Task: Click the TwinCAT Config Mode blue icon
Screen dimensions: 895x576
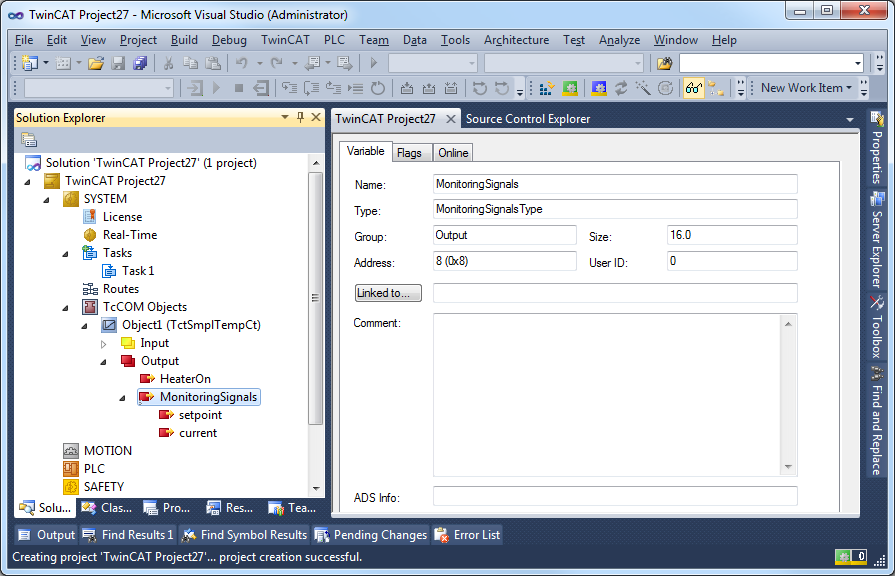Action: click(599, 88)
